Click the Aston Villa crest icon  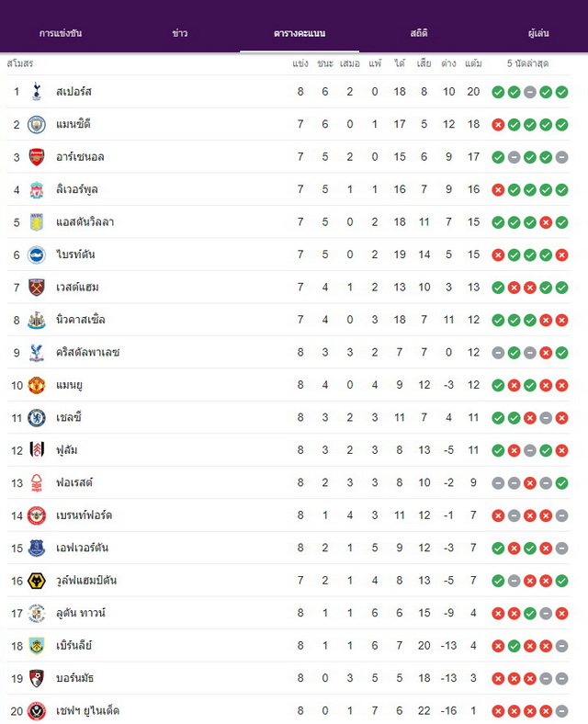pos(37,222)
